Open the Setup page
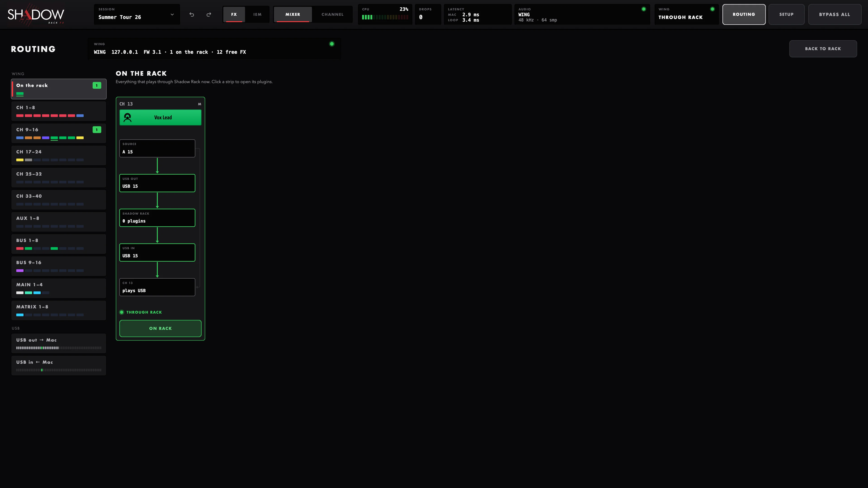This screenshot has width=868, height=488. (786, 14)
